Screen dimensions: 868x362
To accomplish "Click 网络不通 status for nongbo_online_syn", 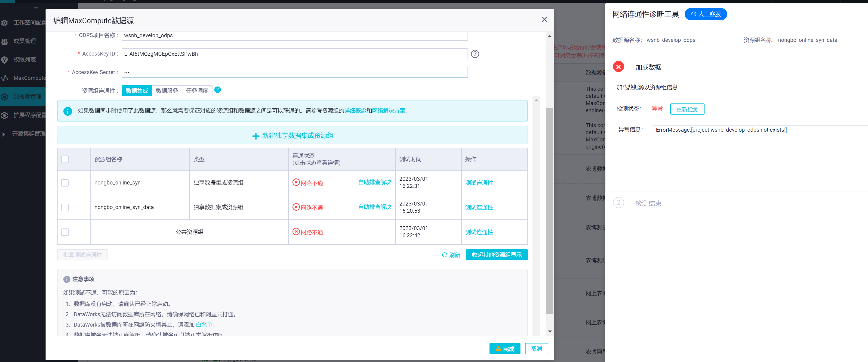I will [x=308, y=183].
